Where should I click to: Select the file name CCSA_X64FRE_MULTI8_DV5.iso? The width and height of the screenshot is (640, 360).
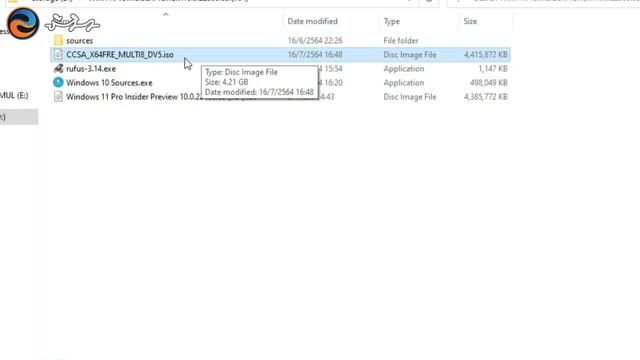click(x=120, y=54)
